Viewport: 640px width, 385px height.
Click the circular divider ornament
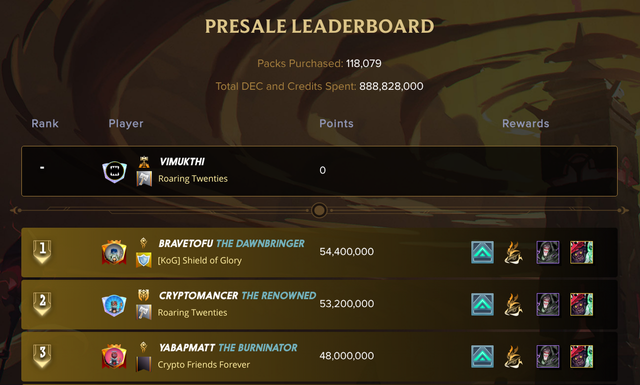(x=319, y=211)
